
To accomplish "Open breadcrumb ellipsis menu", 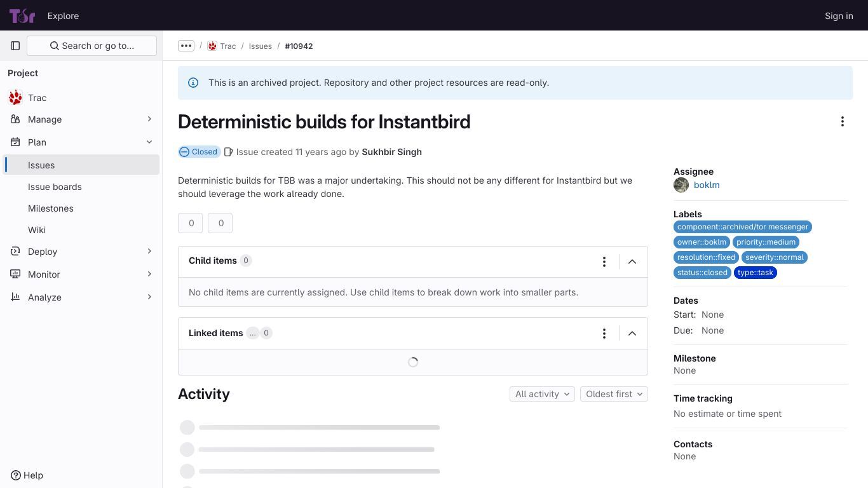I will [186, 46].
